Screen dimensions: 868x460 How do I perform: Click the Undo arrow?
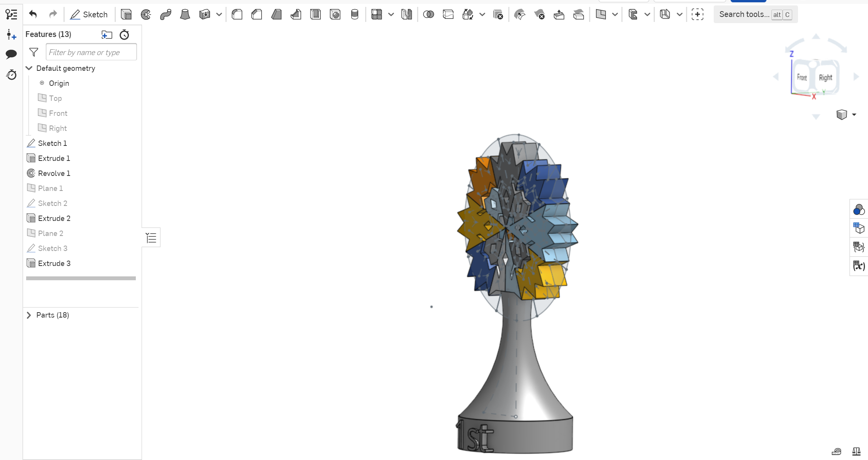[x=33, y=14]
